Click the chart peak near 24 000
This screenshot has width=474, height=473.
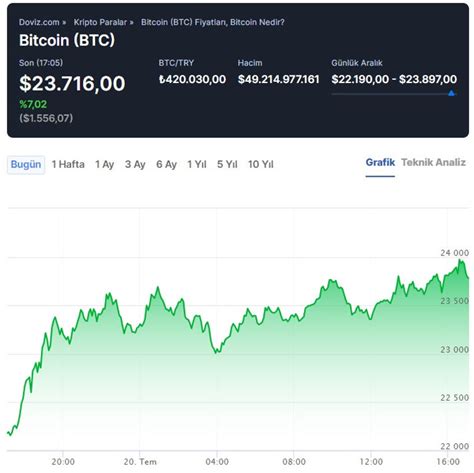click(x=461, y=260)
